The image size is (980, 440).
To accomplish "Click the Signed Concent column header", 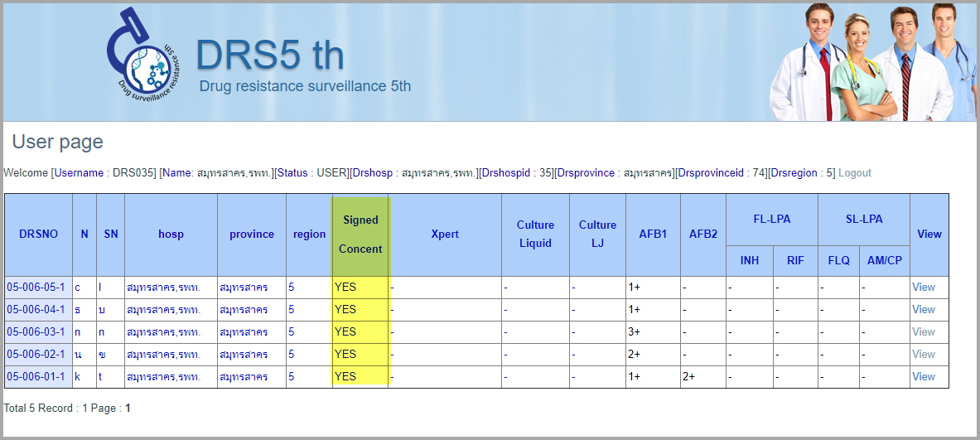I will (360, 235).
